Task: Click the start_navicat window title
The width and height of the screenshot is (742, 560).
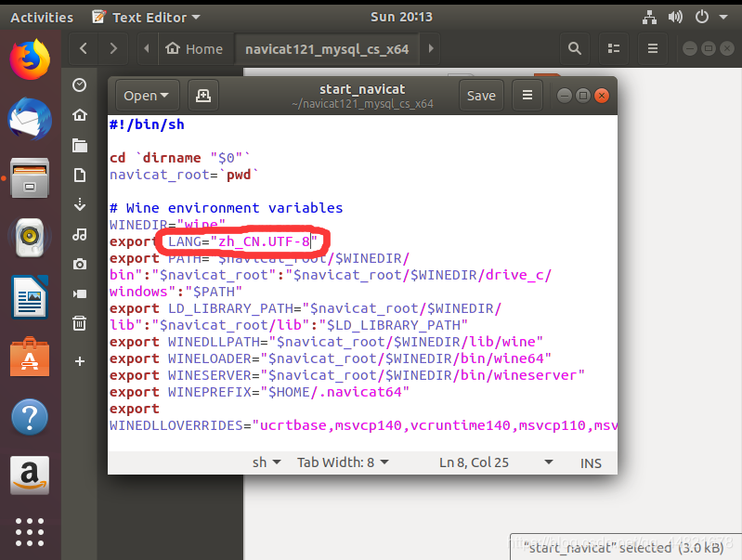Action: [x=362, y=89]
